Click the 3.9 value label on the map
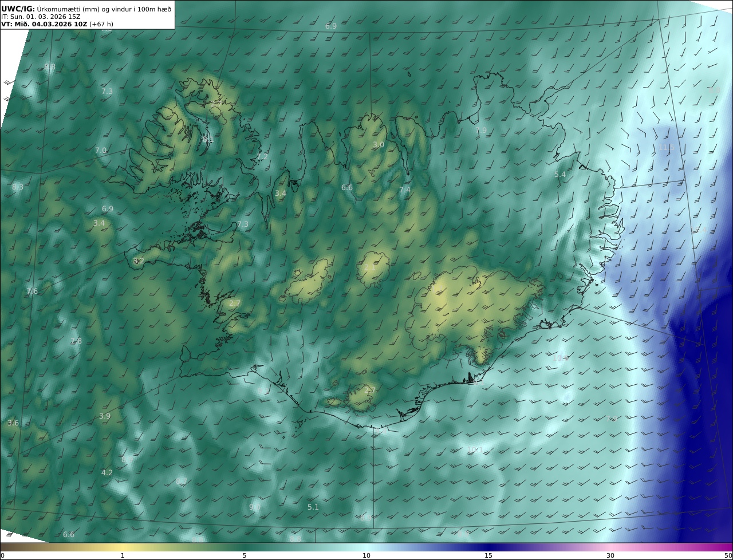The height and width of the screenshot is (560, 733). coord(105,416)
